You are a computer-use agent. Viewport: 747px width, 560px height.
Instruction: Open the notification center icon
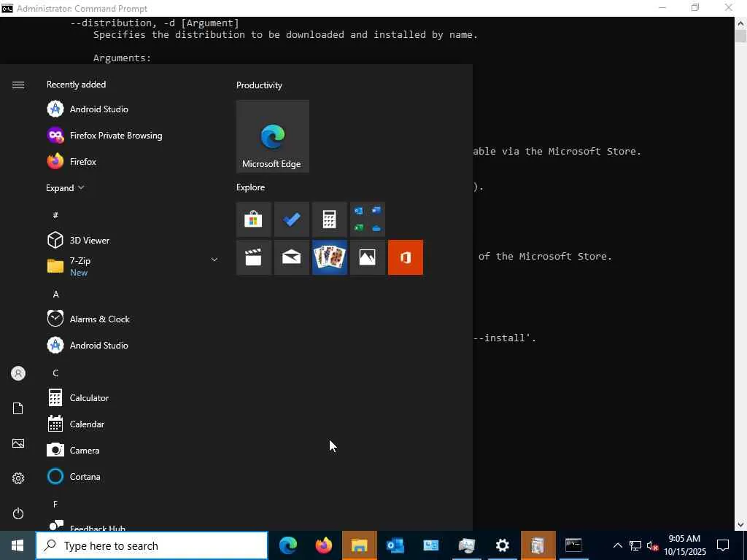(723, 545)
